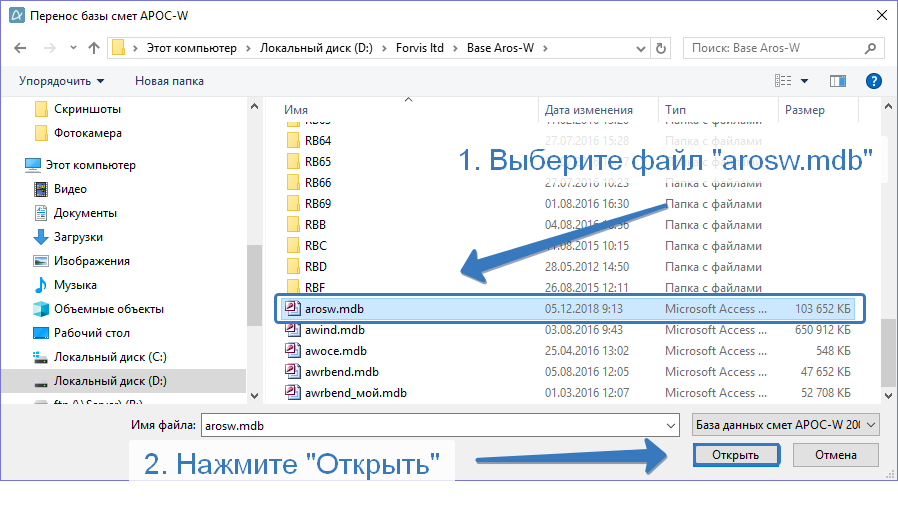
Task: Select the RBC folder
Action: coord(316,246)
